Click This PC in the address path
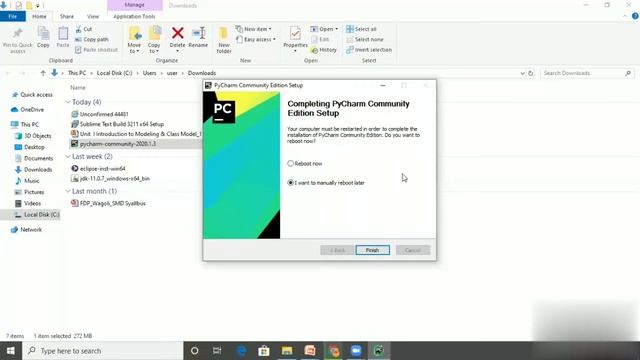Image resolution: width=640 pixels, height=360 pixels. tap(77, 73)
